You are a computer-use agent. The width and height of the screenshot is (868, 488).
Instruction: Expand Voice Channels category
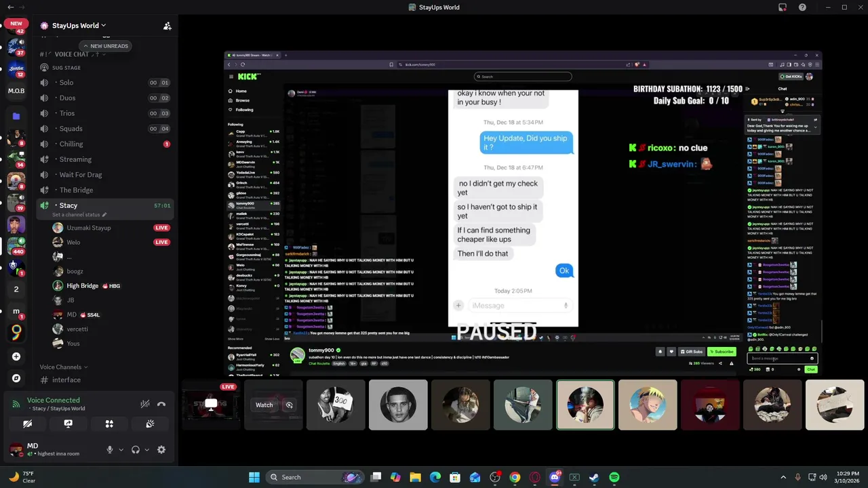(64, 367)
